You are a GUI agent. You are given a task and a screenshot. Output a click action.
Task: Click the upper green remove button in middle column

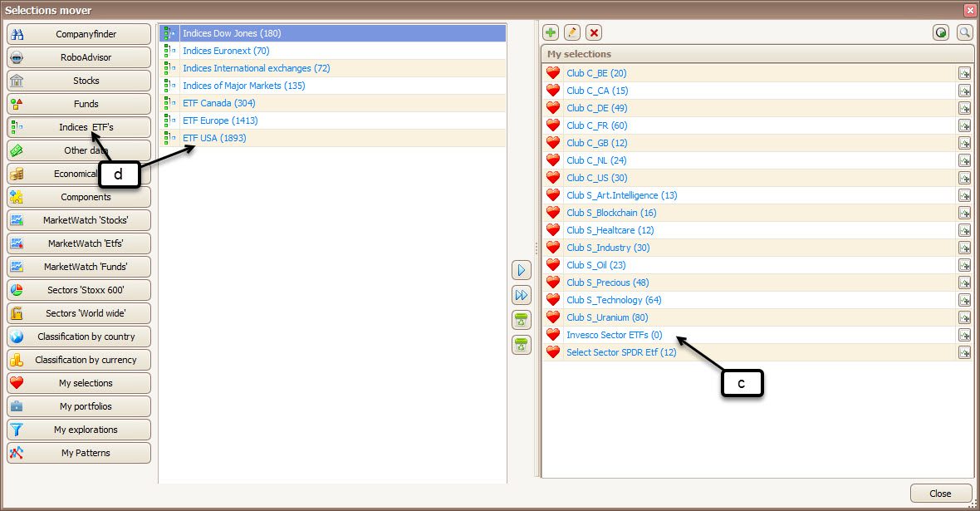click(521, 320)
